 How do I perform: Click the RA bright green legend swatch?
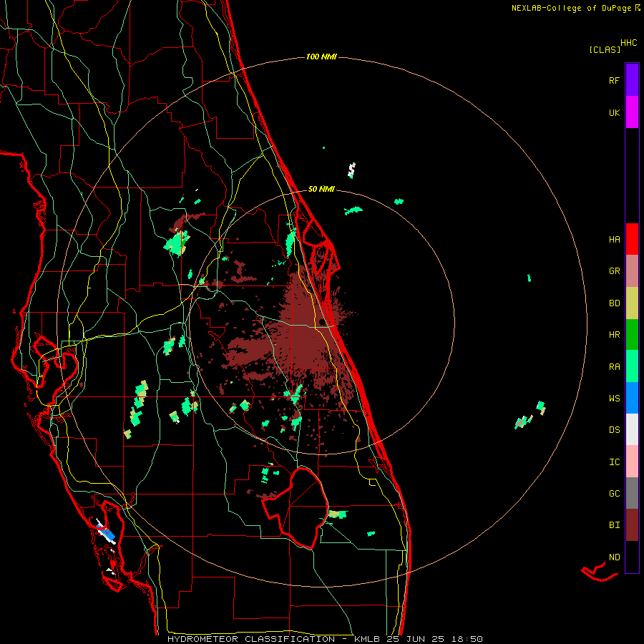632,366
